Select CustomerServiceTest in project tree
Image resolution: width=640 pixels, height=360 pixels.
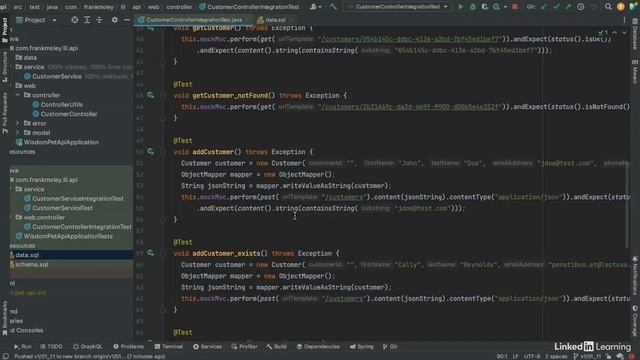click(x=62, y=208)
